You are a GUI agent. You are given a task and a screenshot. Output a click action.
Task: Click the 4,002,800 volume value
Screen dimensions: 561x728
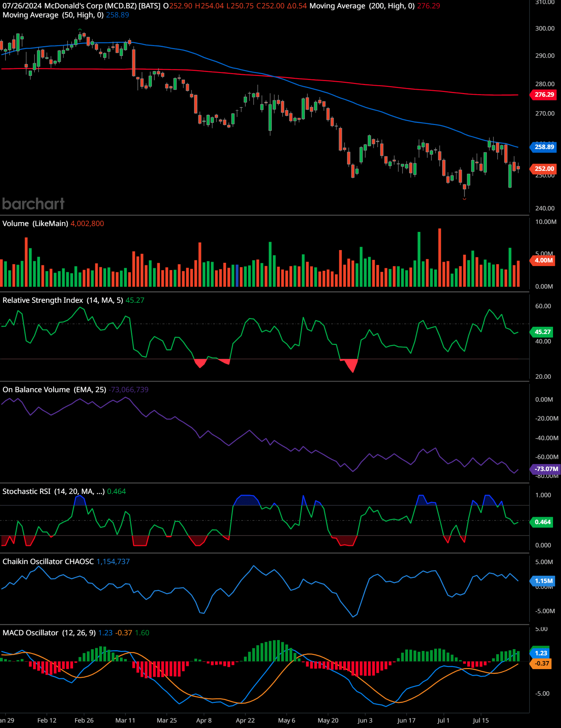(87, 224)
